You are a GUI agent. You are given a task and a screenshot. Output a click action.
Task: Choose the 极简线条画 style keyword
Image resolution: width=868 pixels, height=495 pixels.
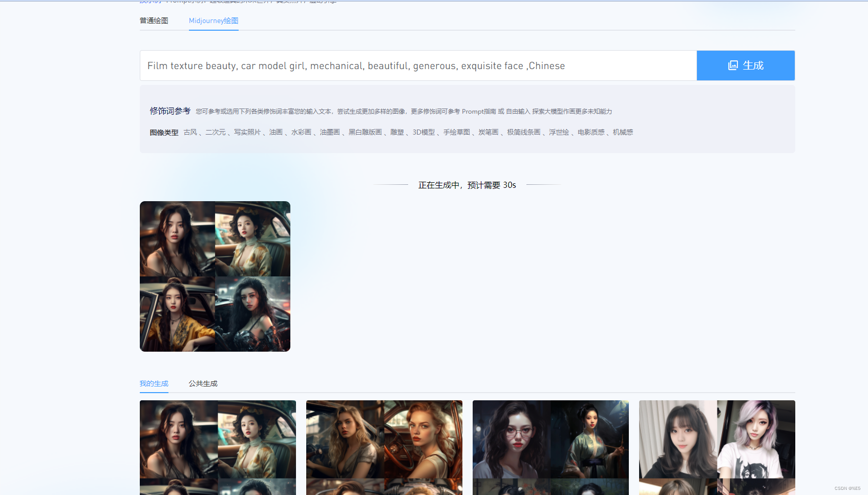coord(523,132)
